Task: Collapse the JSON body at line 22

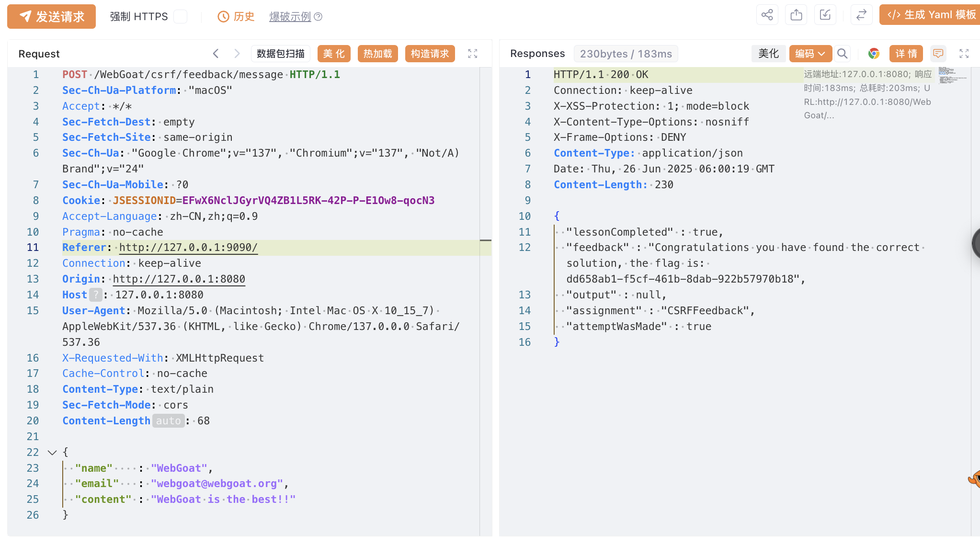Action: (52, 452)
